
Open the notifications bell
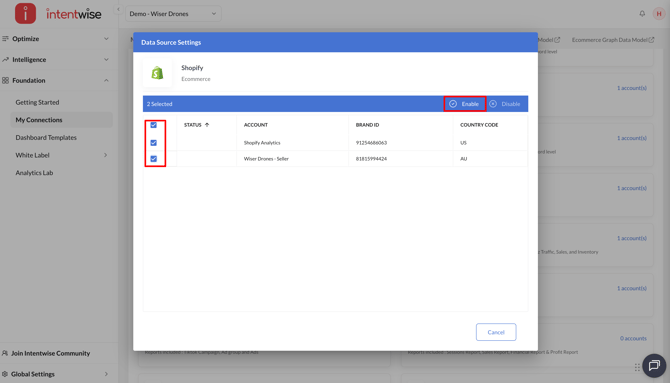(x=642, y=14)
